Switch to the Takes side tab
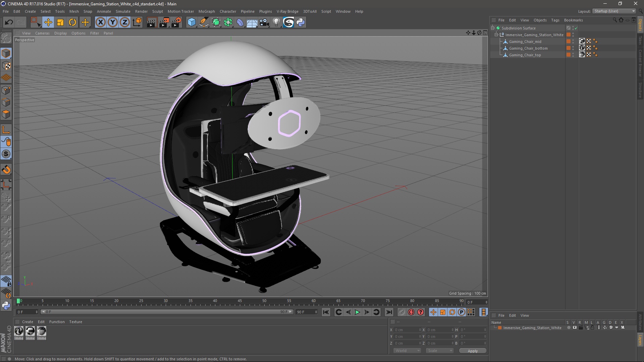This screenshot has height=362, width=644. 640,40
